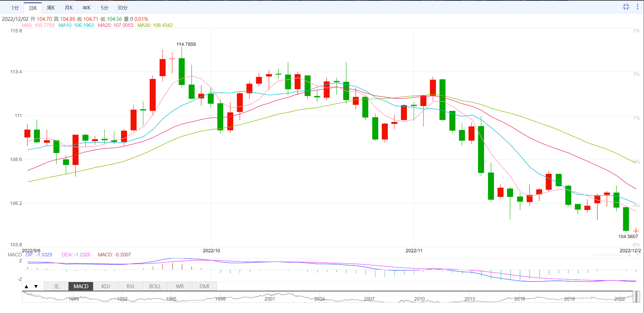Viewport: 644px width, 313px height.
Task: Click the 2022/10 date axis label
Action: pyautogui.click(x=211, y=250)
